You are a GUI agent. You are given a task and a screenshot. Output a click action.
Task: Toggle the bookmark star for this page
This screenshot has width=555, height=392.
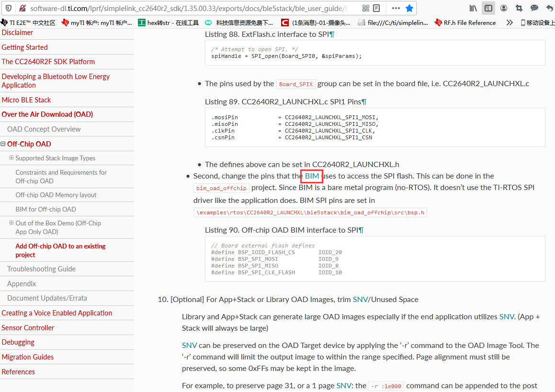pos(408,8)
